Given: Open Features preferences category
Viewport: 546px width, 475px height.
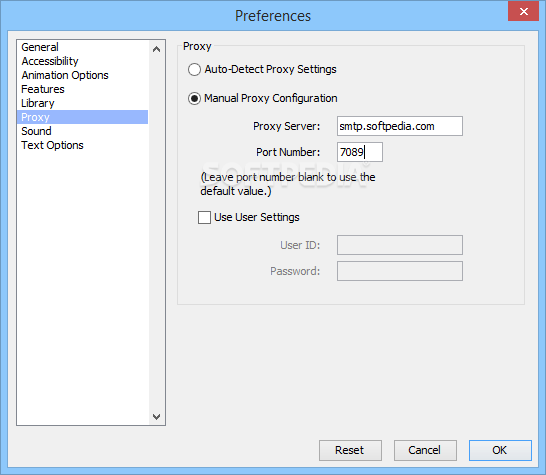Looking at the screenshot, I should 83,89.
